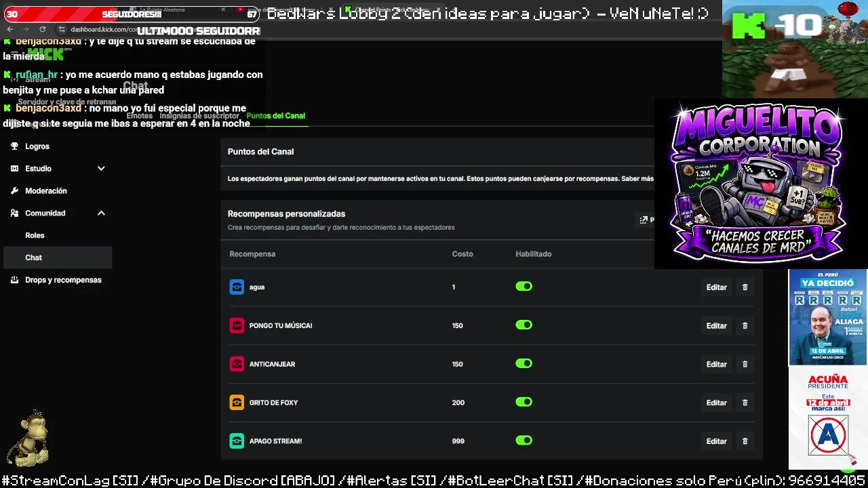Image resolution: width=868 pixels, height=488 pixels.
Task: Click Editar for ANTICANJEAR
Action: [x=716, y=365]
